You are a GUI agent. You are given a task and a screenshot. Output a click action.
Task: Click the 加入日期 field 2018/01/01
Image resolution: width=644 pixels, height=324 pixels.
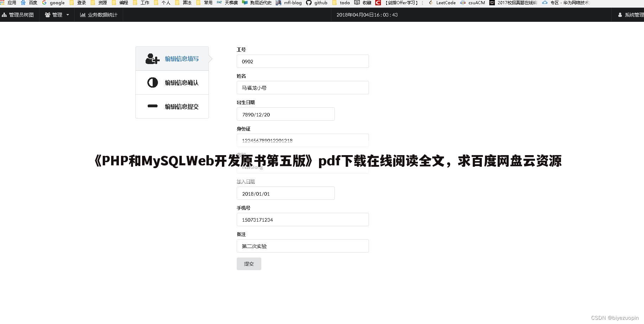click(x=286, y=193)
